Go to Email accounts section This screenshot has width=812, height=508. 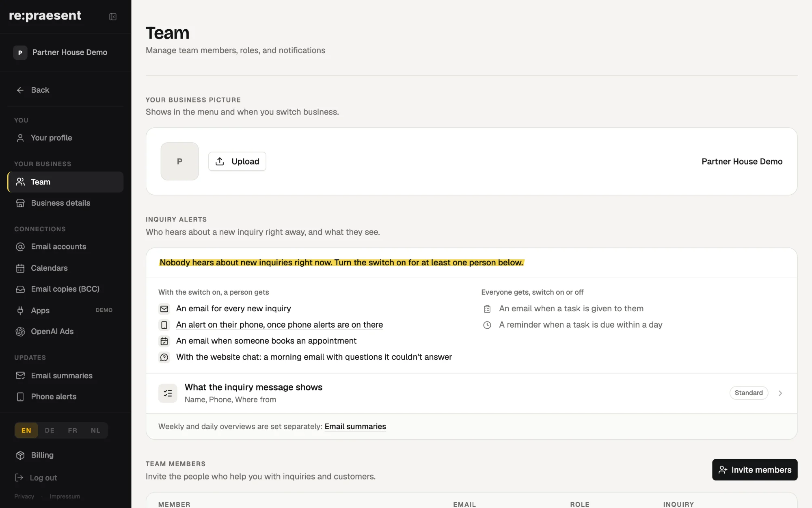click(x=65, y=247)
